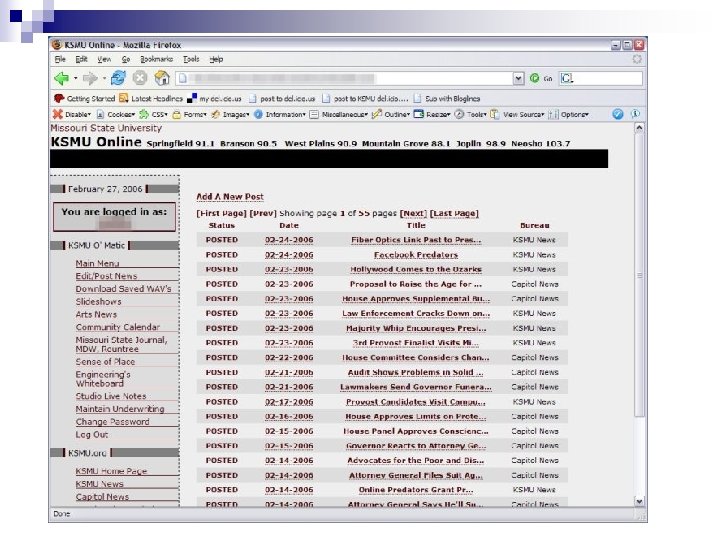
Task: Expand the Back button history arrow
Action: (75, 79)
